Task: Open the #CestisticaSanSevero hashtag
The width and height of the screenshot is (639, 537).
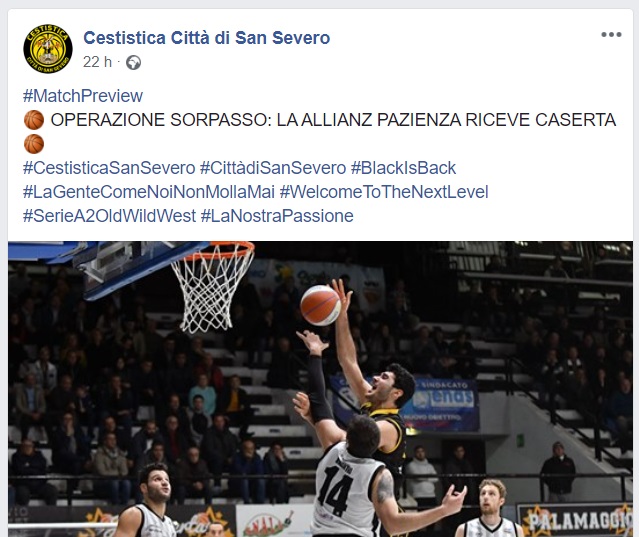Action: pos(109,168)
